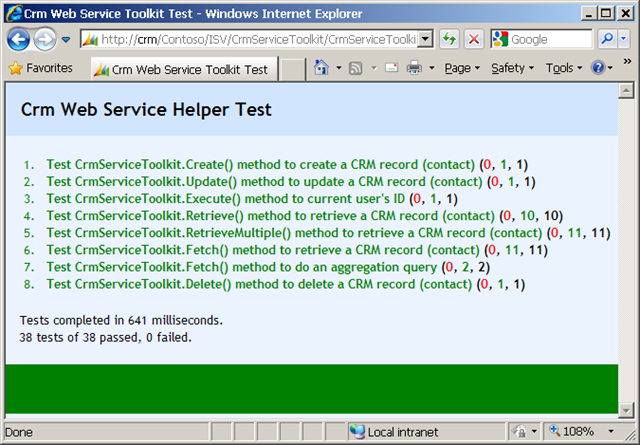Expand test 4 CrmServiceToolkit.Retrieve() result

pos(304,216)
